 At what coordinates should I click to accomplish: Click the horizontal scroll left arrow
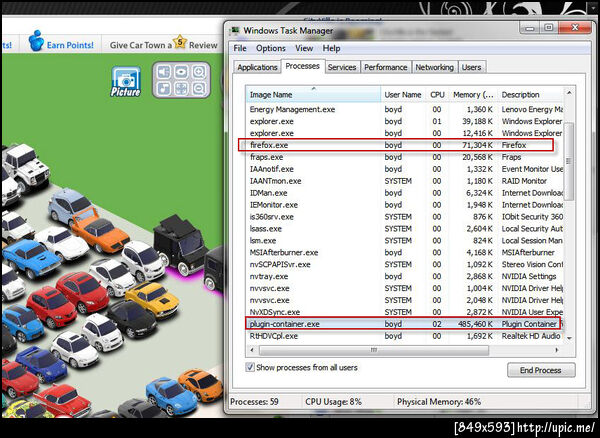[251, 350]
